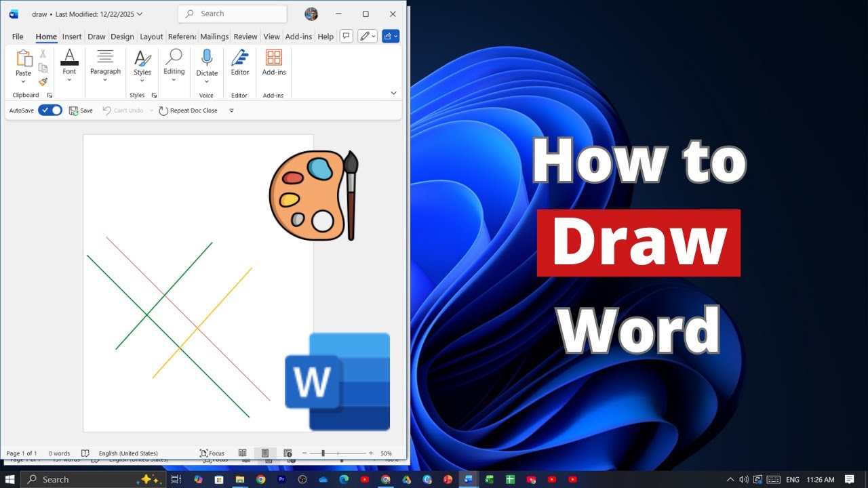
Task: Launch the Editor pen icon
Action: pyautogui.click(x=240, y=58)
